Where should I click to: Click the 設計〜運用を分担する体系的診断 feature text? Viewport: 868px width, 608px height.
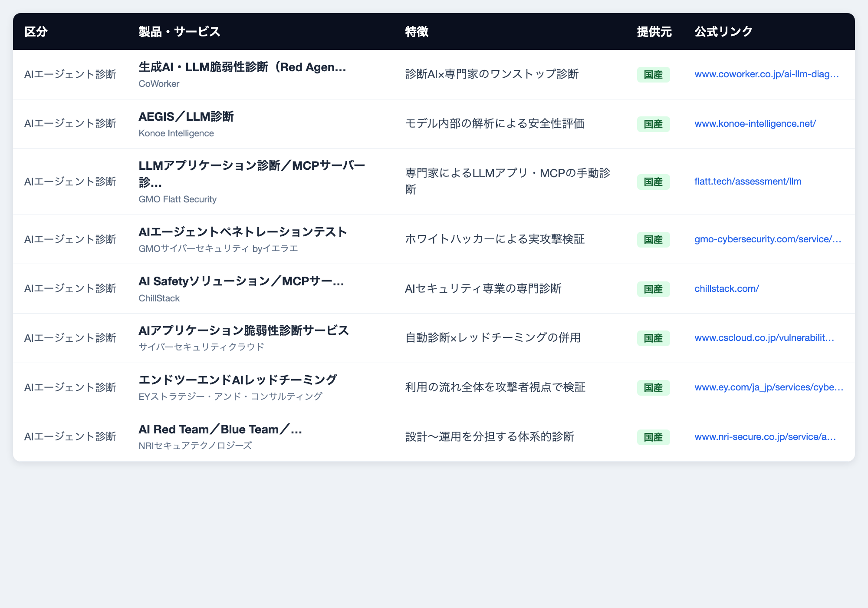point(490,437)
